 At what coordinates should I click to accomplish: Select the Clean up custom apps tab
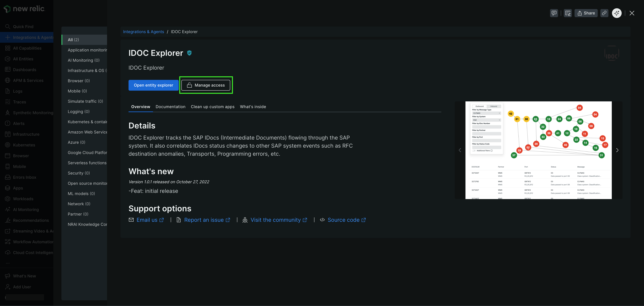pyautogui.click(x=212, y=107)
